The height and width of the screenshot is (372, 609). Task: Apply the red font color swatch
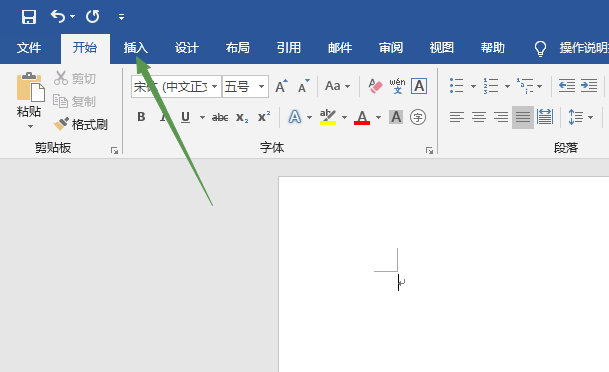[362, 117]
